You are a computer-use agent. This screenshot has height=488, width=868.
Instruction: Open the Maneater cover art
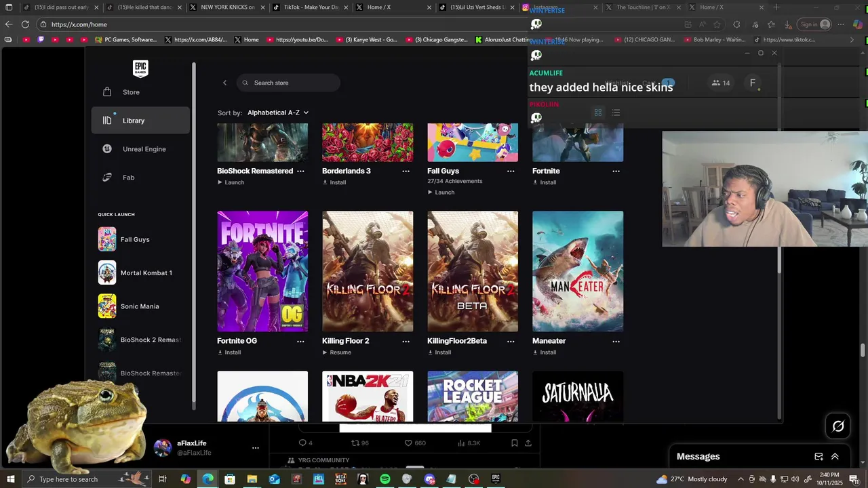tap(578, 271)
